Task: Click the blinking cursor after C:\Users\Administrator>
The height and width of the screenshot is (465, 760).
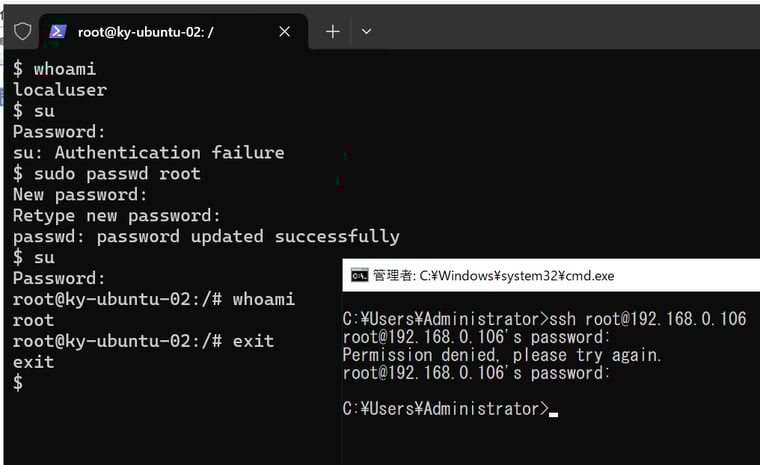Action: tap(554, 415)
